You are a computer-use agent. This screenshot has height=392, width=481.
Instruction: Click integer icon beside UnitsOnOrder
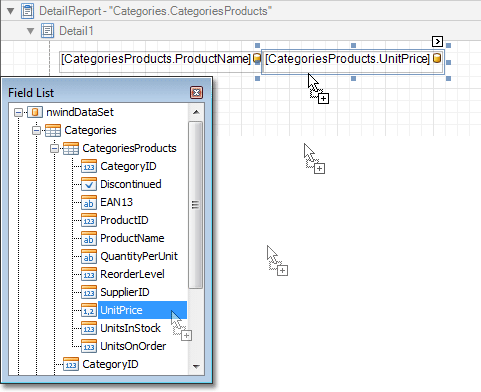(89, 346)
